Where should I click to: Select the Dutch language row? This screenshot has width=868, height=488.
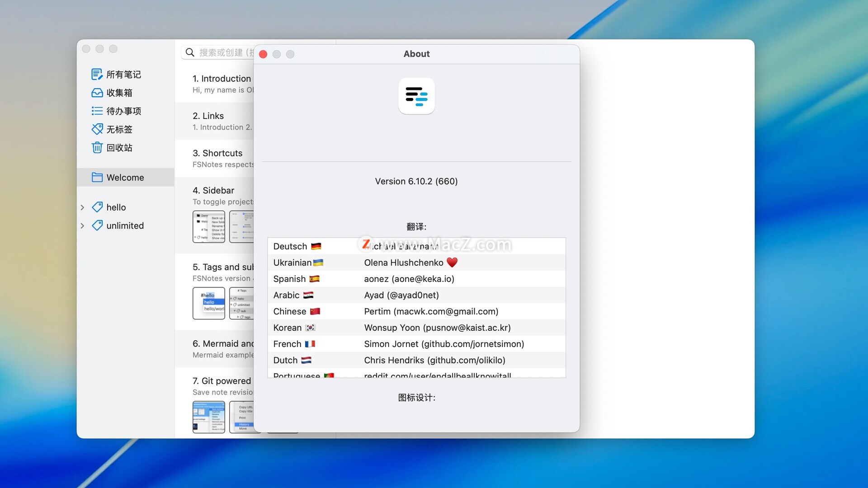pos(416,360)
